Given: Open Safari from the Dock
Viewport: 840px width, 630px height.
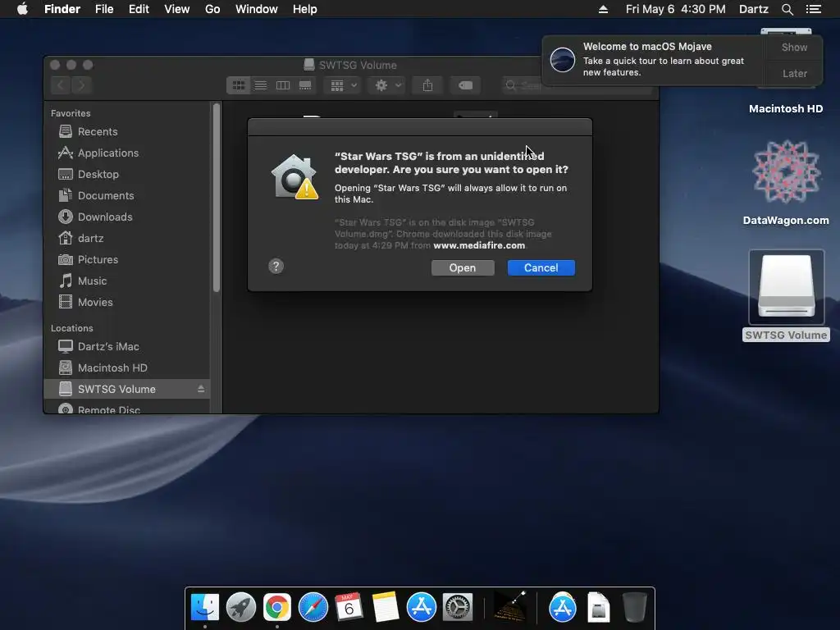Looking at the screenshot, I should point(313,608).
